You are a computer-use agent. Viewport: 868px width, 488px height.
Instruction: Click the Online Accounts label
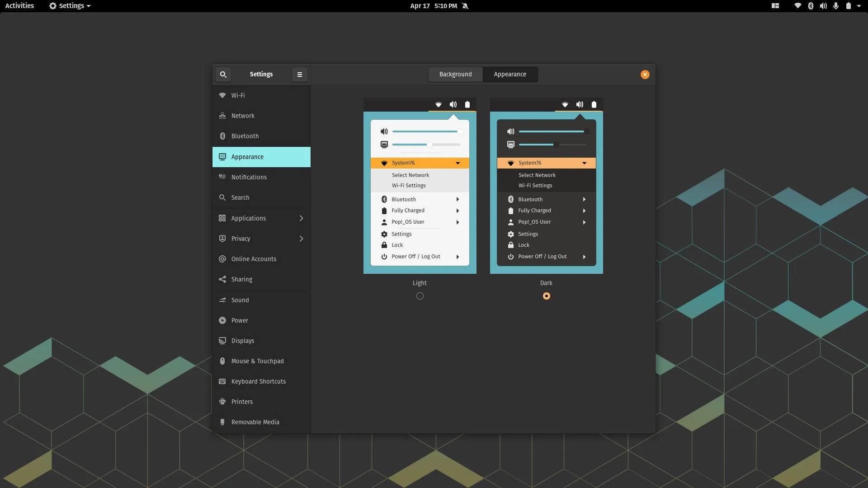(254, 259)
